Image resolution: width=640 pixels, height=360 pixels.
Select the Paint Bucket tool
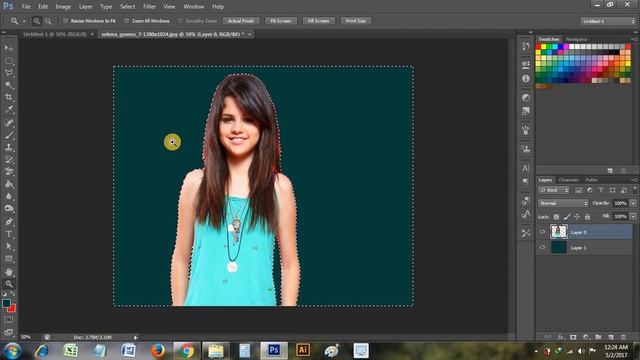click(9, 184)
